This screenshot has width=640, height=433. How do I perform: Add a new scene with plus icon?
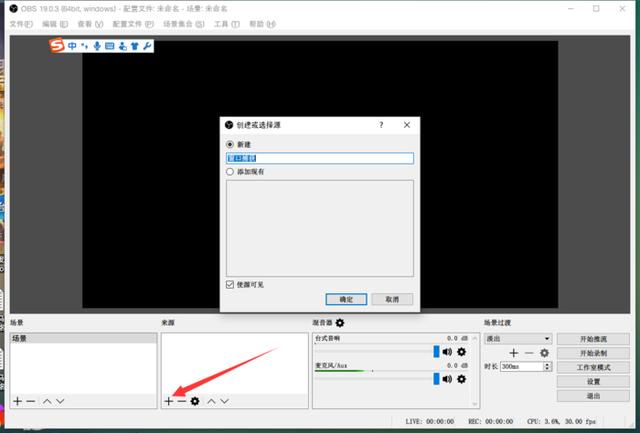coord(17,401)
